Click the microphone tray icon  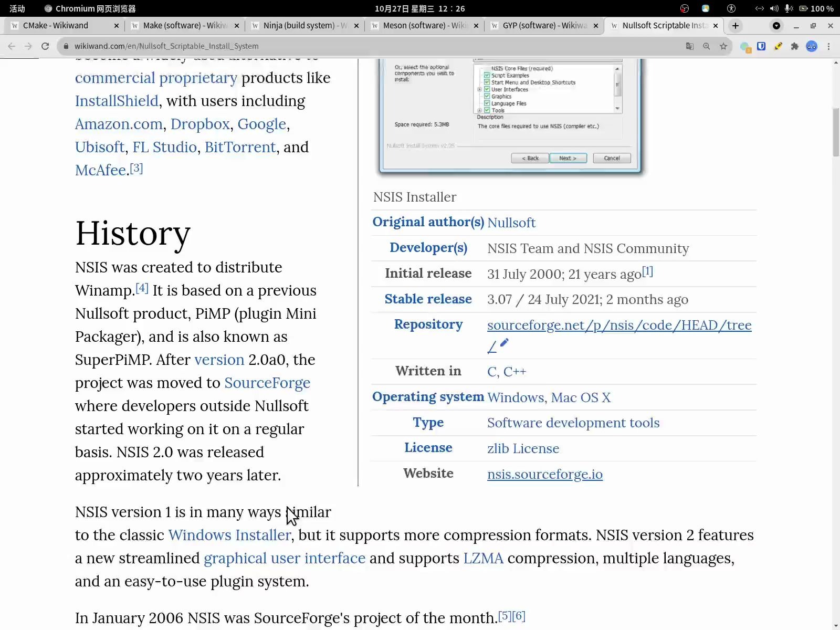[x=789, y=8]
